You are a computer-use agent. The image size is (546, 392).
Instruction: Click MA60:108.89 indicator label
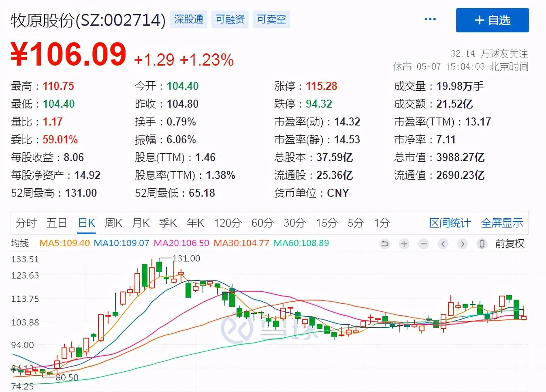[301, 243]
